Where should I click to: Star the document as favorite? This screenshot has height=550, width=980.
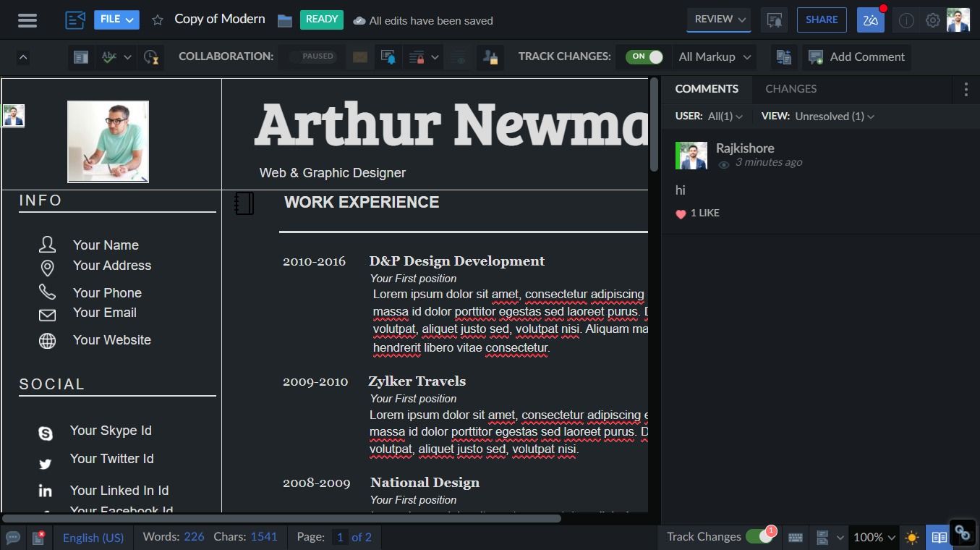(158, 20)
